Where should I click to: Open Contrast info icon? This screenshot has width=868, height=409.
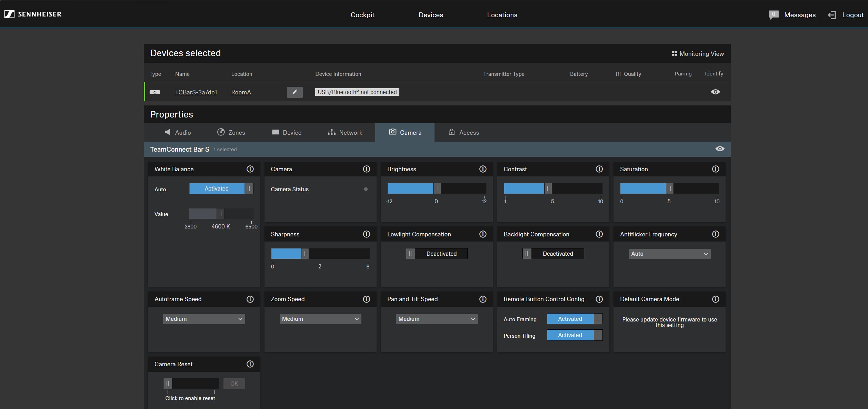(599, 169)
